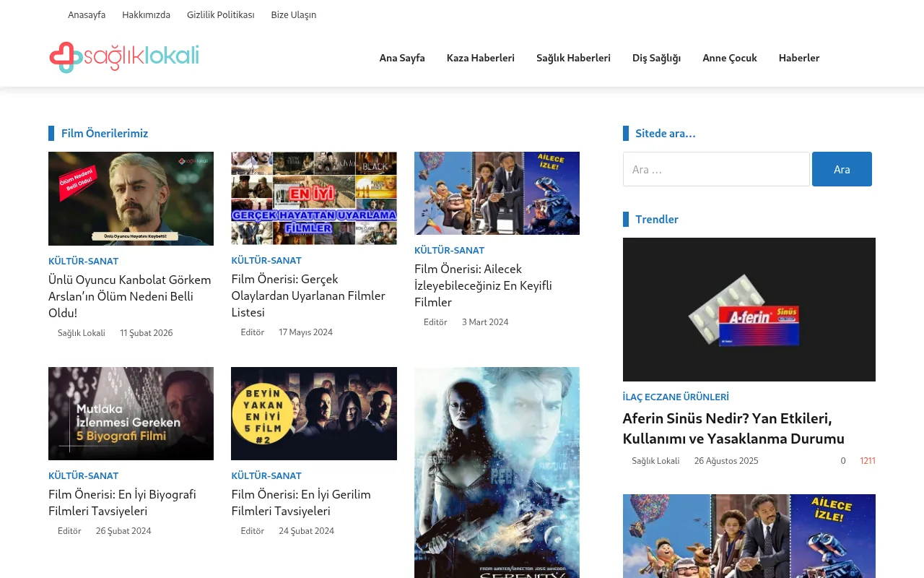Open the Bize Ulaşın link
The width and height of the screenshot is (924, 578).
pos(293,14)
